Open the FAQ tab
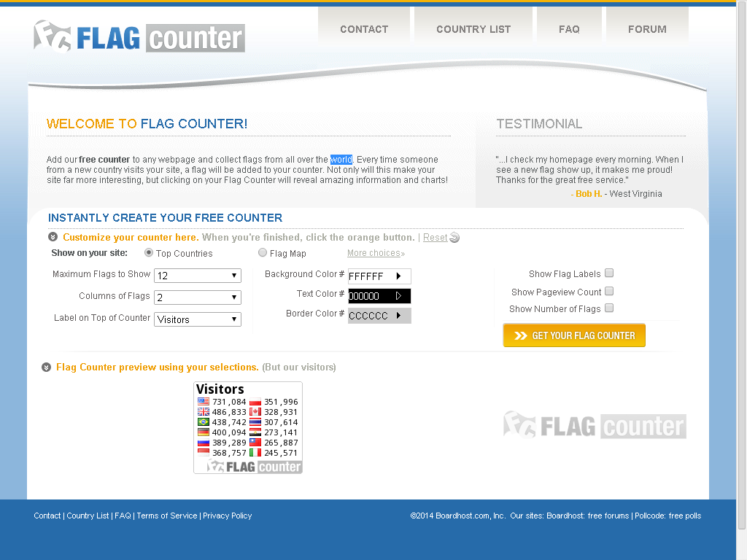 point(569,29)
